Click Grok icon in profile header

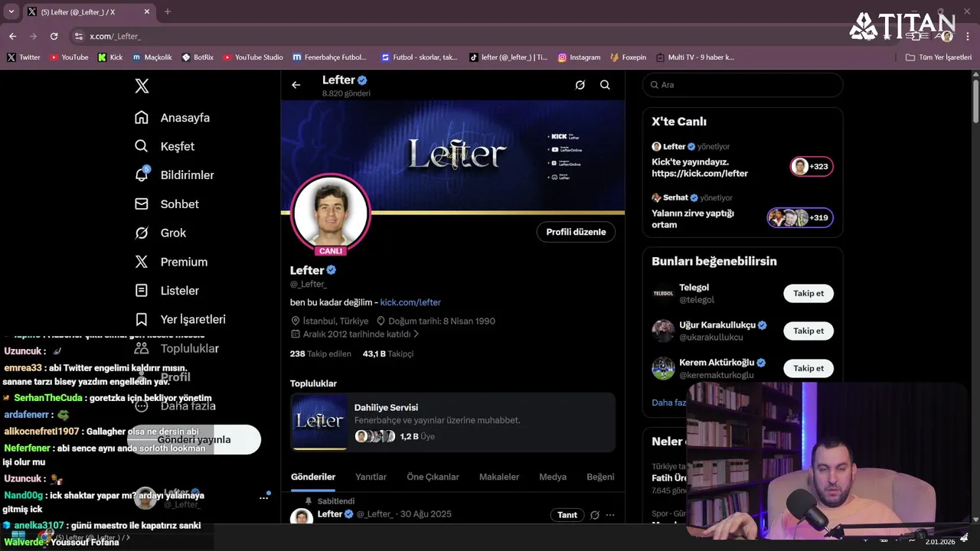[580, 85]
